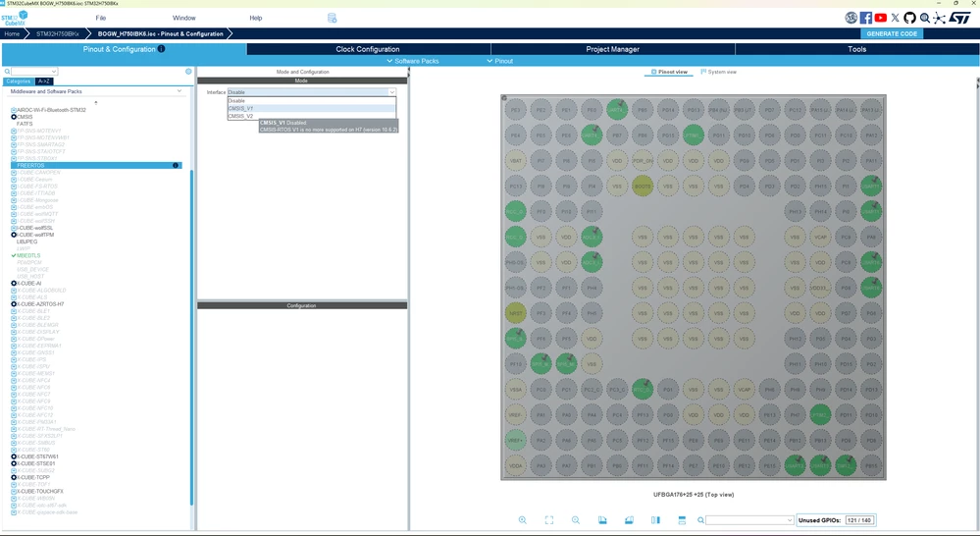Switch to the Tools tab
980x536 pixels.
point(856,49)
